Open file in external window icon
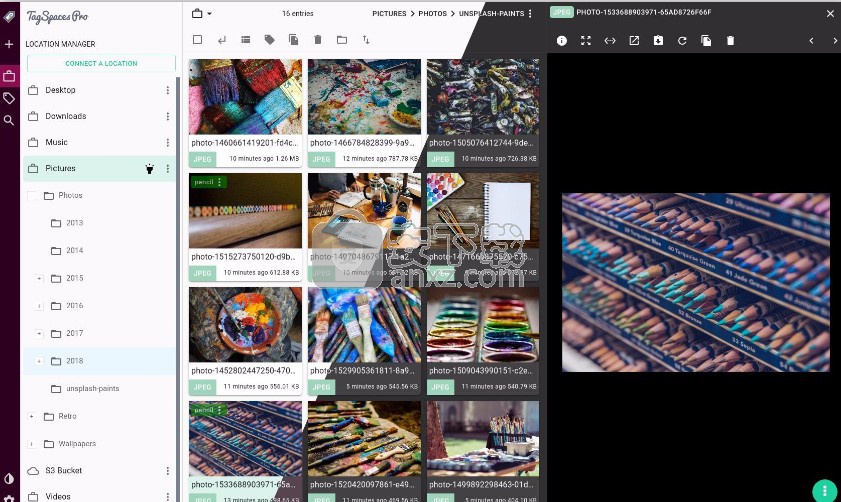Screen dimensions: 841x502 [634, 41]
